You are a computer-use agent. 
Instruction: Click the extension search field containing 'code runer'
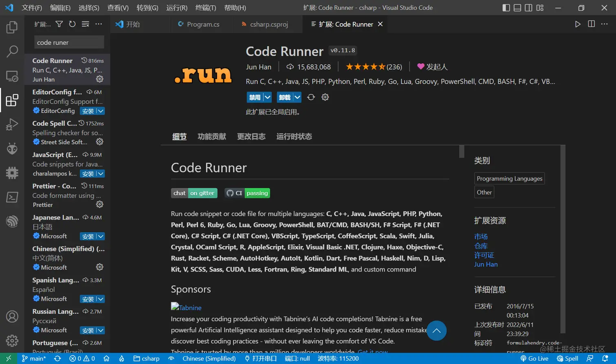click(x=69, y=42)
